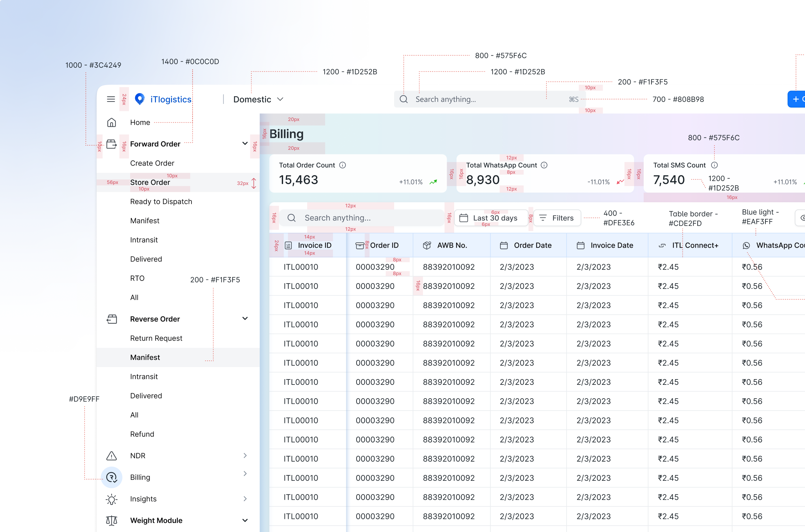Image resolution: width=805 pixels, height=532 pixels.
Task: Expand the NDR menu item
Action: click(245, 456)
